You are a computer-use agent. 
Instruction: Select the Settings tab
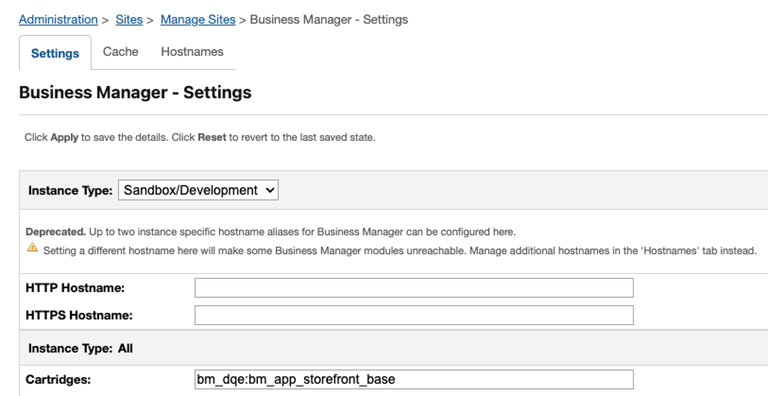tap(55, 53)
